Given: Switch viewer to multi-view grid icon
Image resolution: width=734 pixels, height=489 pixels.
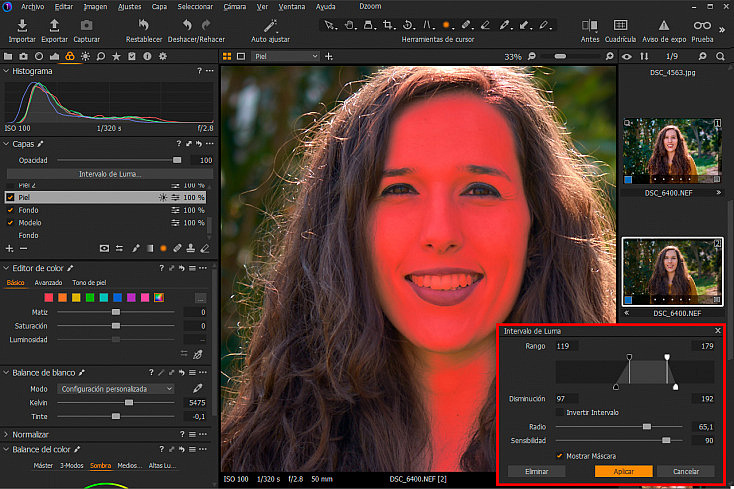Looking at the screenshot, I should [x=227, y=56].
